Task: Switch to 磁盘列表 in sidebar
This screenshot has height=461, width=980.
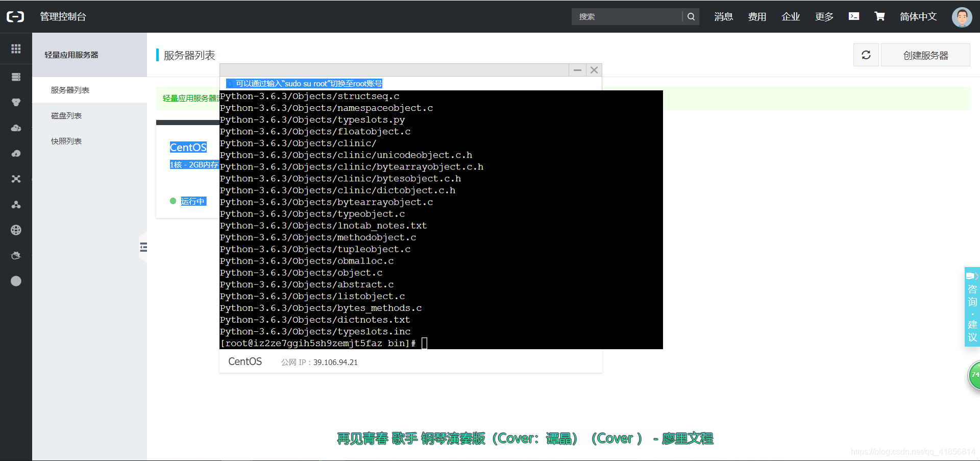Action: tap(66, 115)
